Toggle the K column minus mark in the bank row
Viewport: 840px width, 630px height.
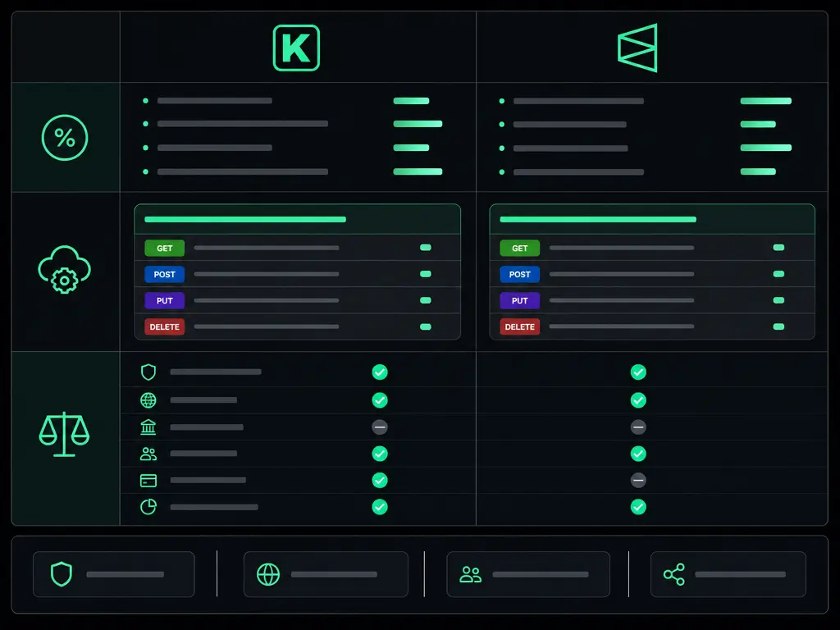click(x=380, y=427)
